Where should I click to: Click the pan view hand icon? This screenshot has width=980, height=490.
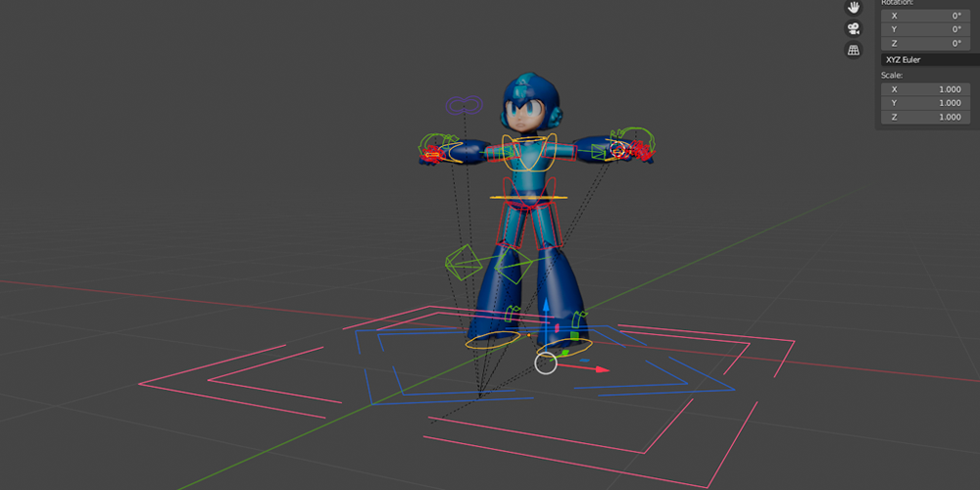point(854,7)
